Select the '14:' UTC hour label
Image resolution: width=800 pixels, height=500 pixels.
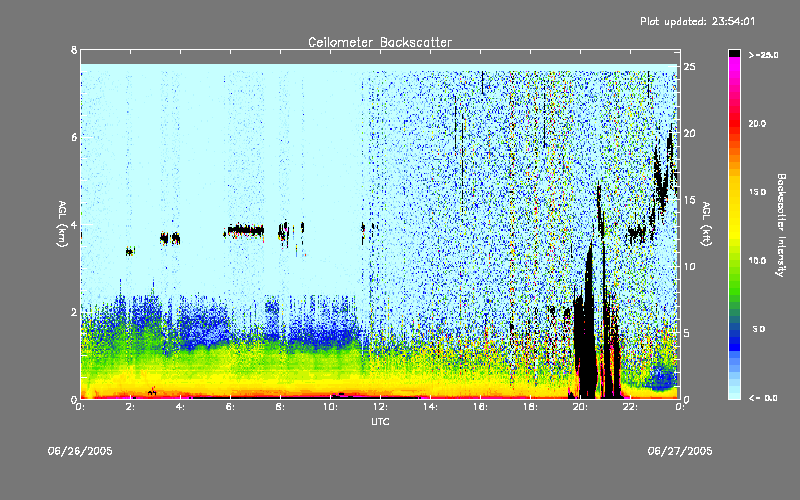tap(430, 407)
